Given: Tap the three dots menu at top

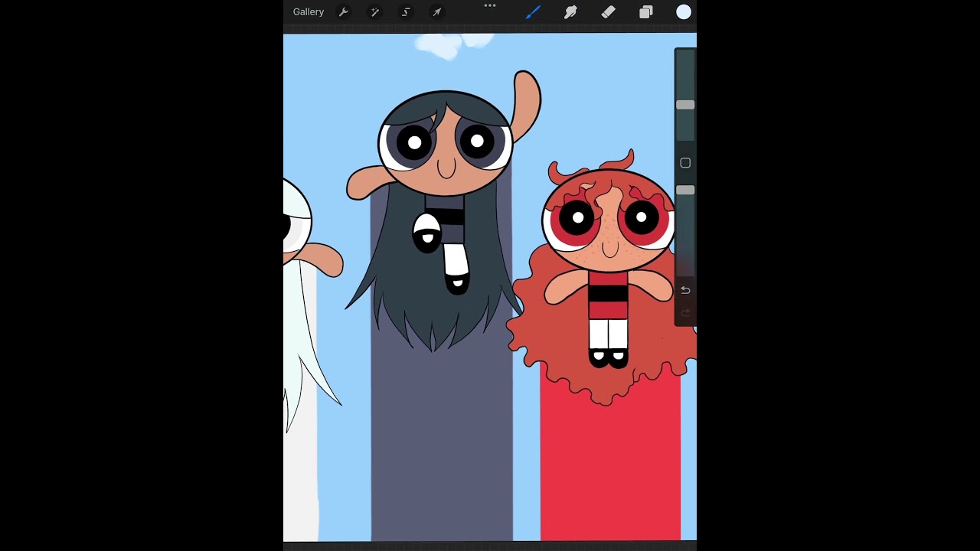Looking at the screenshot, I should point(490,6).
